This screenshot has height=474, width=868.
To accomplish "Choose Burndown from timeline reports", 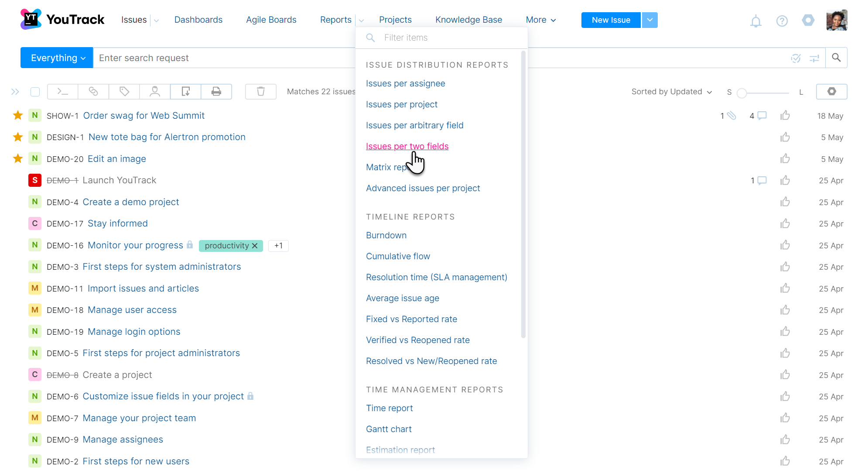I will (386, 235).
